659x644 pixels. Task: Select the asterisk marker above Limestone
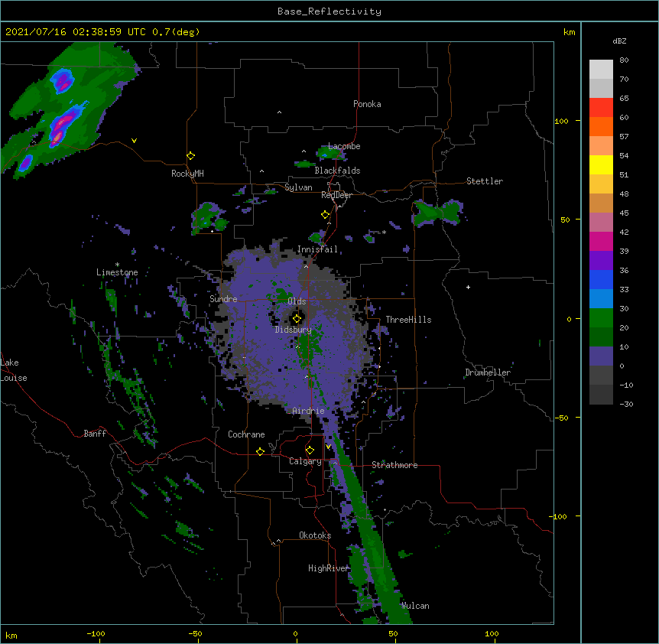(x=117, y=265)
